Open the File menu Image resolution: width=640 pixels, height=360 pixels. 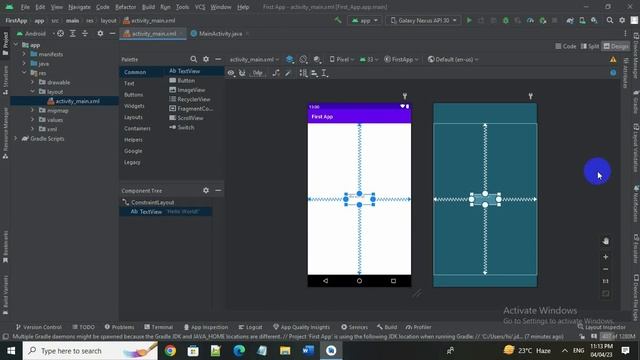(x=25, y=7)
